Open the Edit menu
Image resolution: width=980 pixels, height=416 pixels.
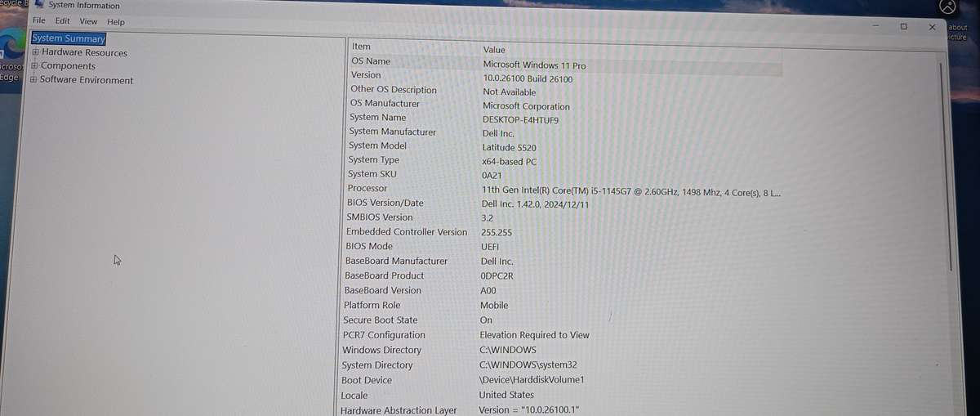[x=62, y=21]
